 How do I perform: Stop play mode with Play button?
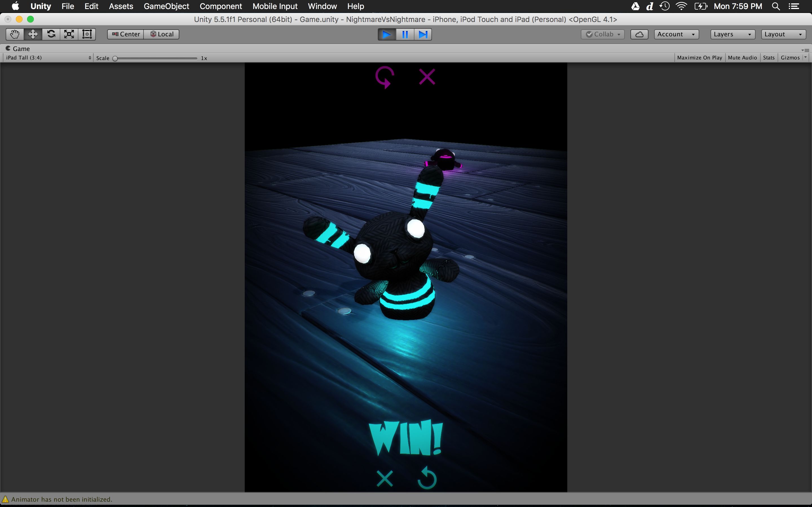[387, 34]
